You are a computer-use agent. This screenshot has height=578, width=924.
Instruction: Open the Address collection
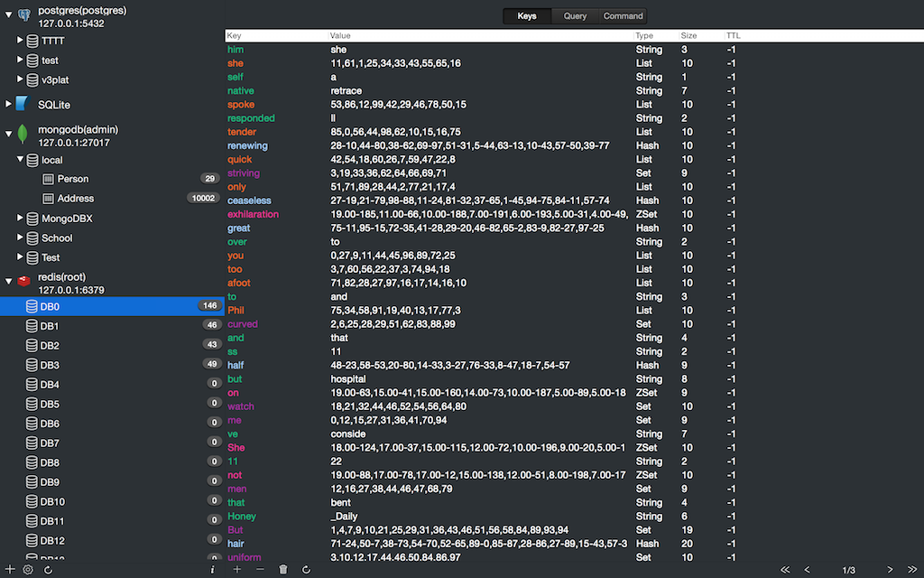76,199
